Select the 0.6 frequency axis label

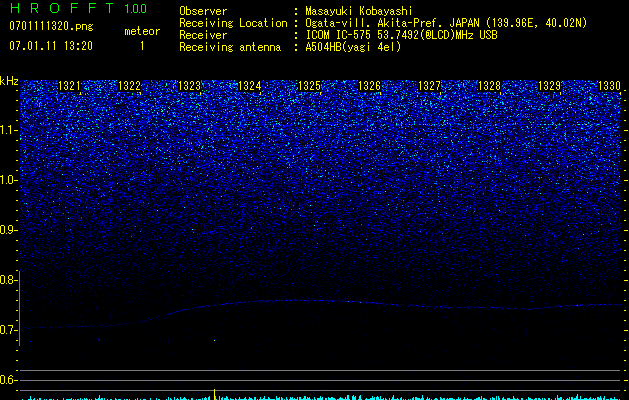tap(9, 380)
